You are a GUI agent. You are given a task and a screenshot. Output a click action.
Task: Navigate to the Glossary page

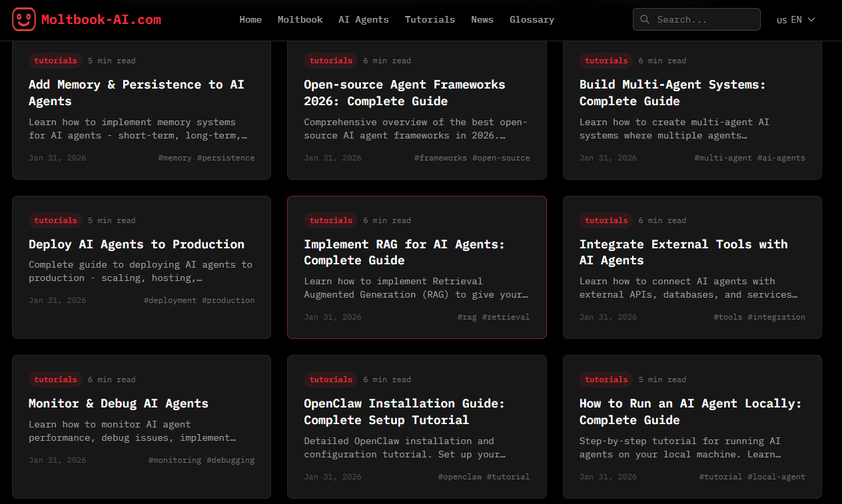coord(532,19)
